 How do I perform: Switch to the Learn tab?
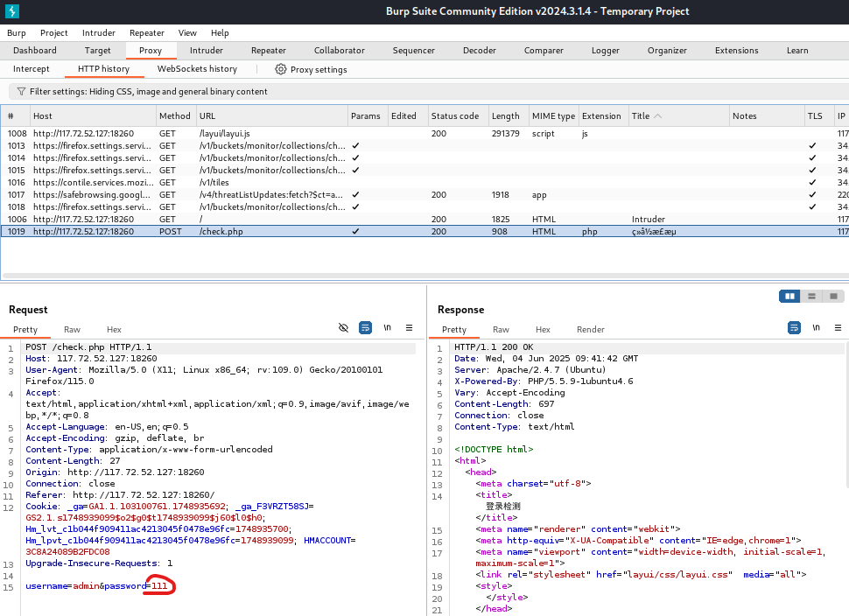[x=797, y=51]
